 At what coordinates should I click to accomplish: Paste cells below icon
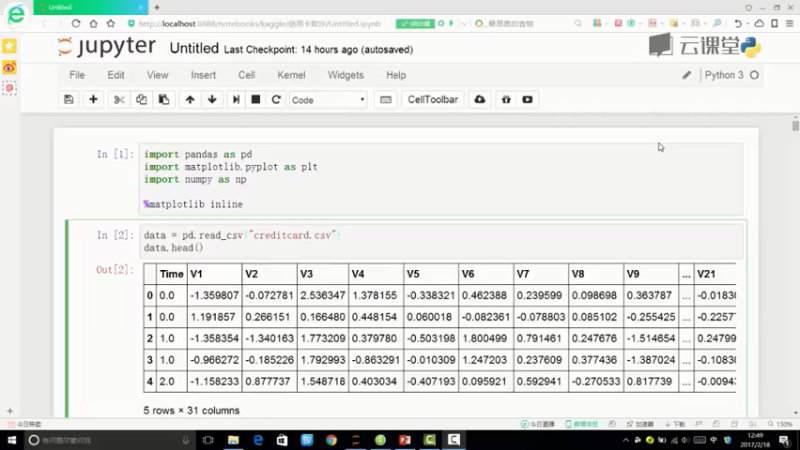(164, 99)
